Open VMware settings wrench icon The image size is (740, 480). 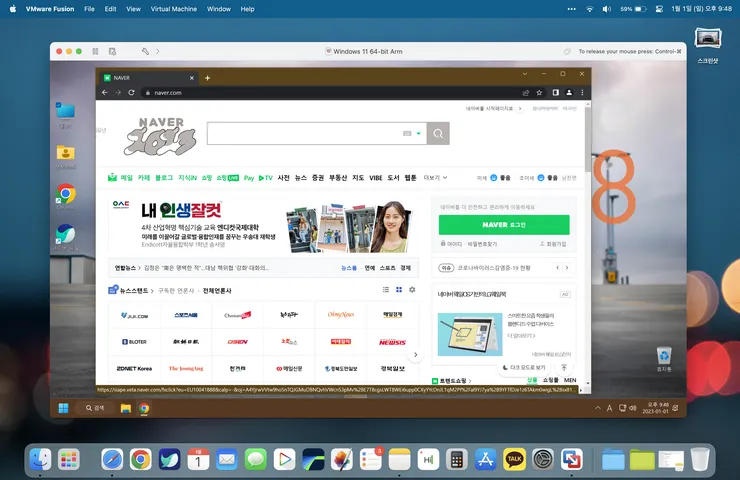point(145,51)
